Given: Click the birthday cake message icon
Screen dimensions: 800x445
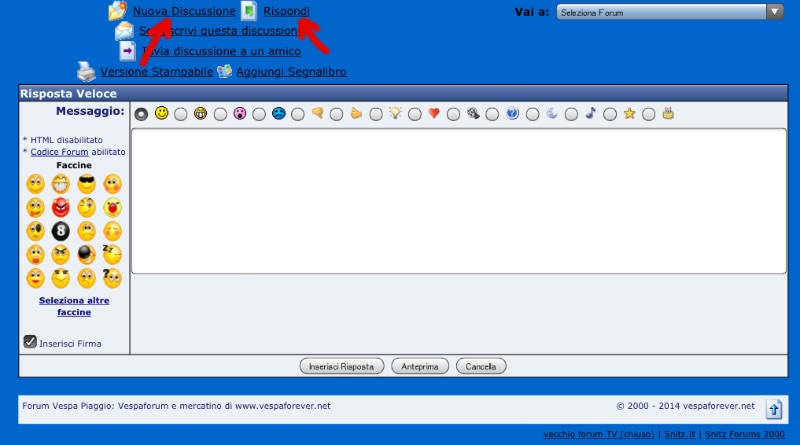Looking at the screenshot, I should click(668, 113).
